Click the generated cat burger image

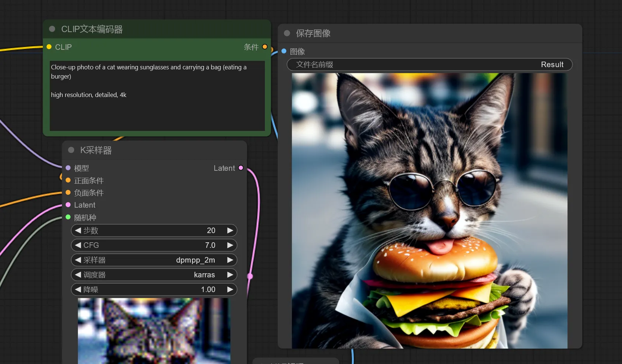point(429,211)
